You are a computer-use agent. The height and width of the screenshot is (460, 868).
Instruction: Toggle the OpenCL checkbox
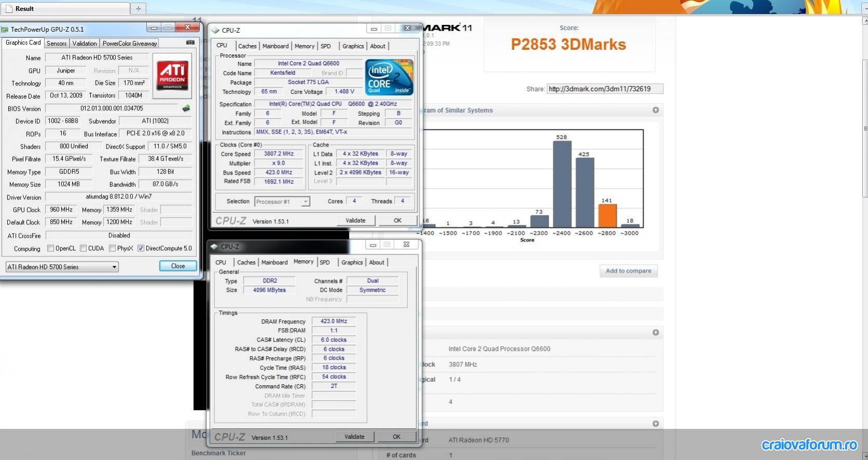[50, 248]
